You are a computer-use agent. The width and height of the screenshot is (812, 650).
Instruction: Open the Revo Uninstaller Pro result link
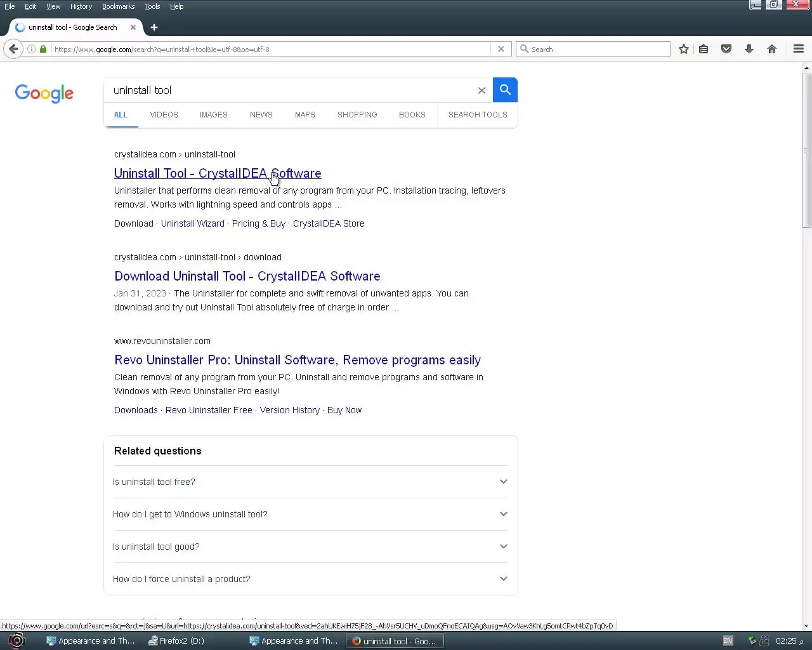click(298, 360)
